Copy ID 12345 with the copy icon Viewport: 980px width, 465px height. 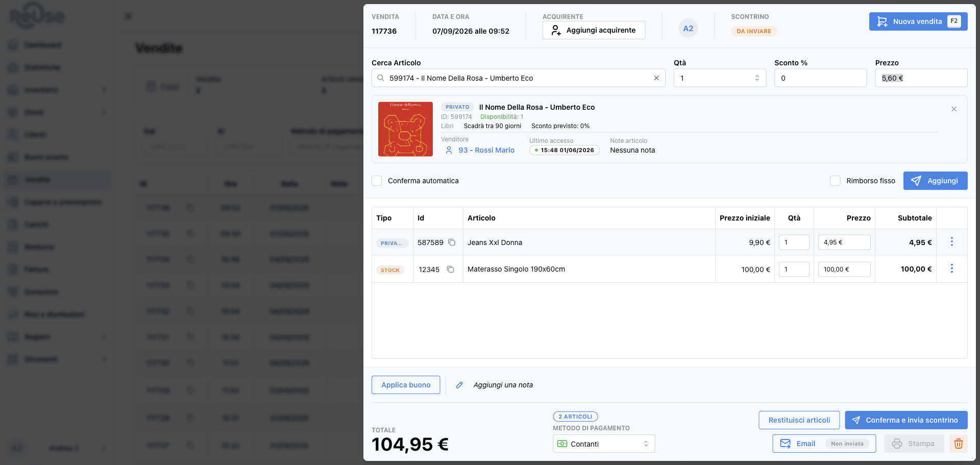click(450, 269)
